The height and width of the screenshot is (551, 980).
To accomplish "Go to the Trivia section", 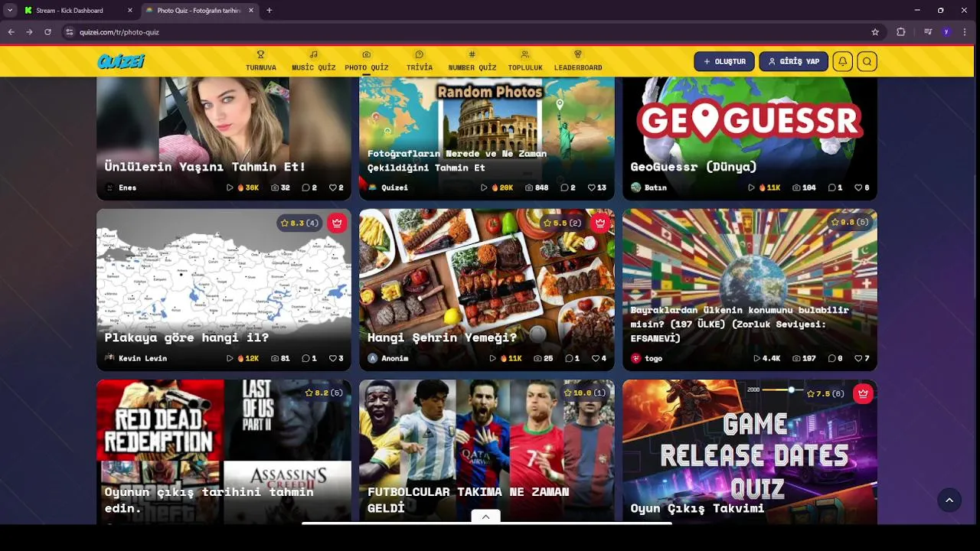I will pyautogui.click(x=420, y=61).
